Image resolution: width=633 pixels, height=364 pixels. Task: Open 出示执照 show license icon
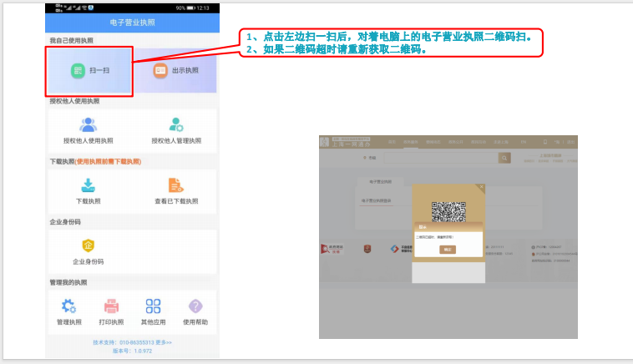(x=160, y=71)
